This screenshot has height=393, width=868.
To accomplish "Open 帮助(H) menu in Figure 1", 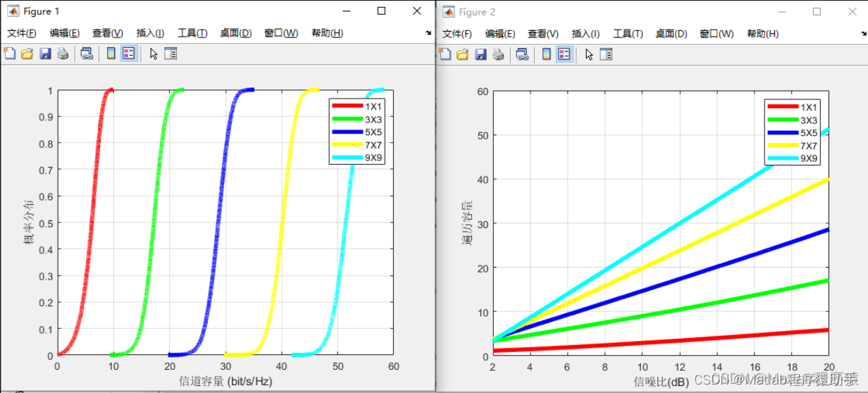I will tap(327, 33).
